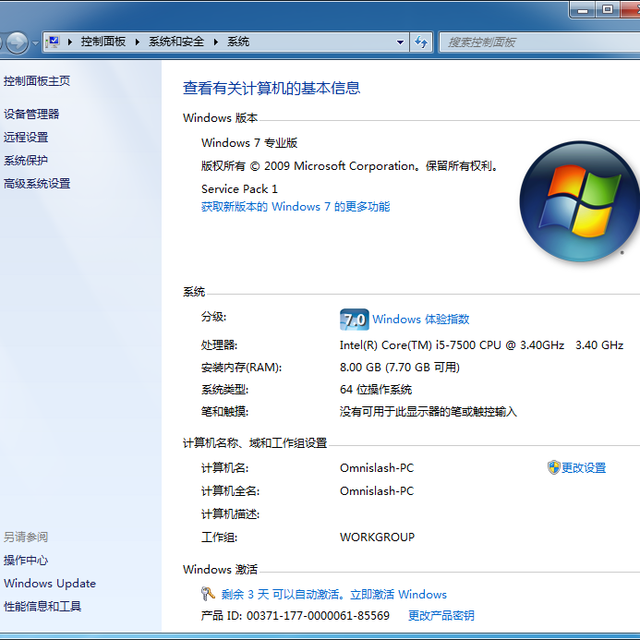Open 控制面板主页 link

point(37,81)
